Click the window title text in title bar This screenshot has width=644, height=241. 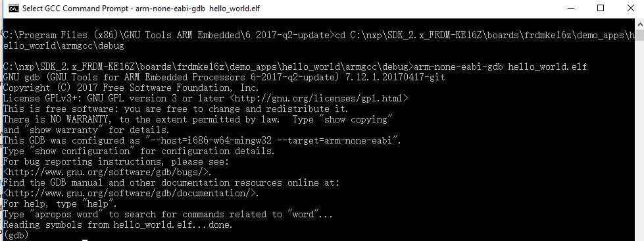(141, 8)
